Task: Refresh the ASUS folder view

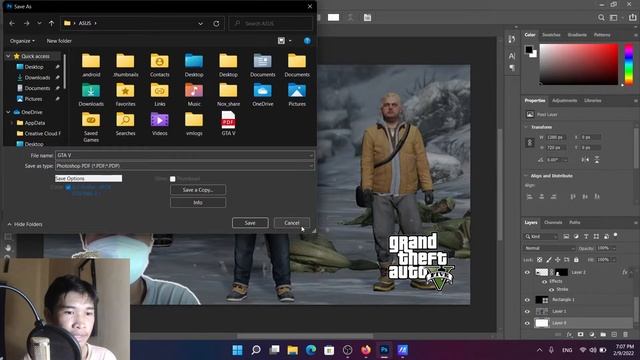Action: (216, 24)
